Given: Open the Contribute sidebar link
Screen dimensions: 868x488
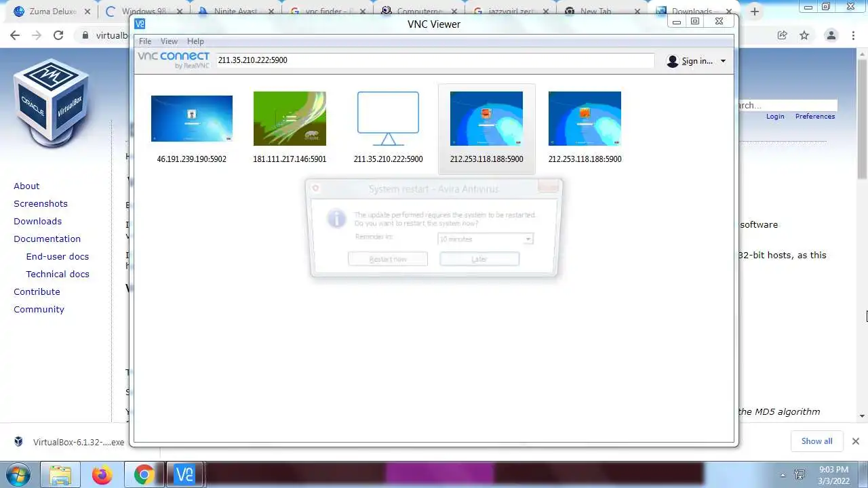Looking at the screenshot, I should pyautogui.click(x=37, y=291).
